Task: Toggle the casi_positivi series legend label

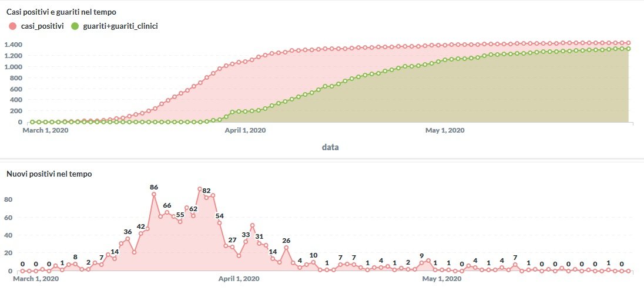Action: pyautogui.click(x=42, y=26)
